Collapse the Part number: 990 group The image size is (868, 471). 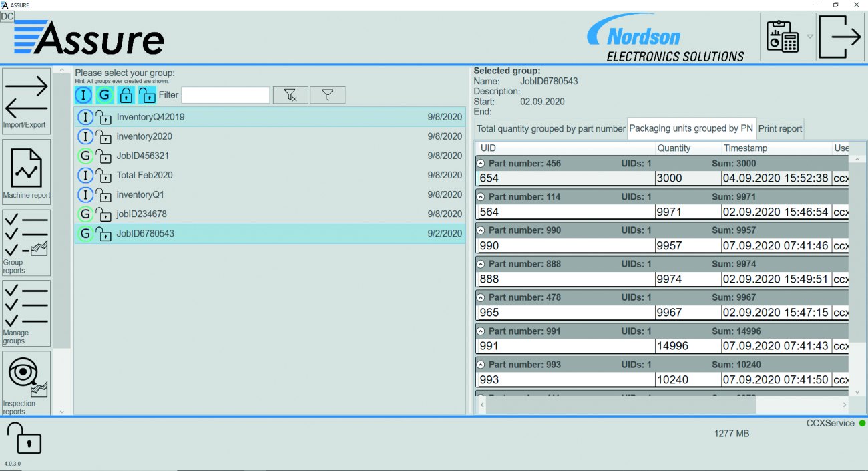[x=481, y=230]
